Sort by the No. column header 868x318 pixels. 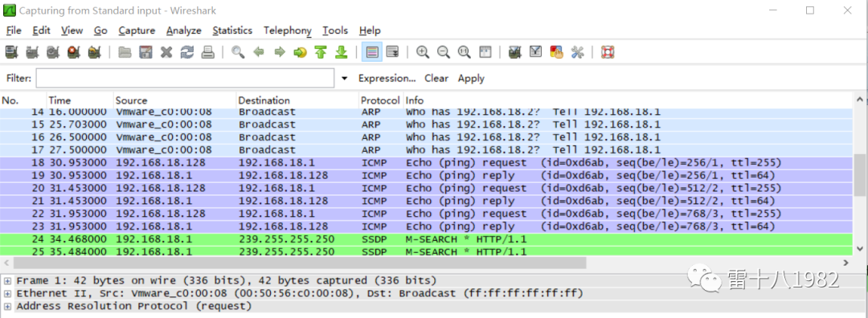[x=23, y=100]
